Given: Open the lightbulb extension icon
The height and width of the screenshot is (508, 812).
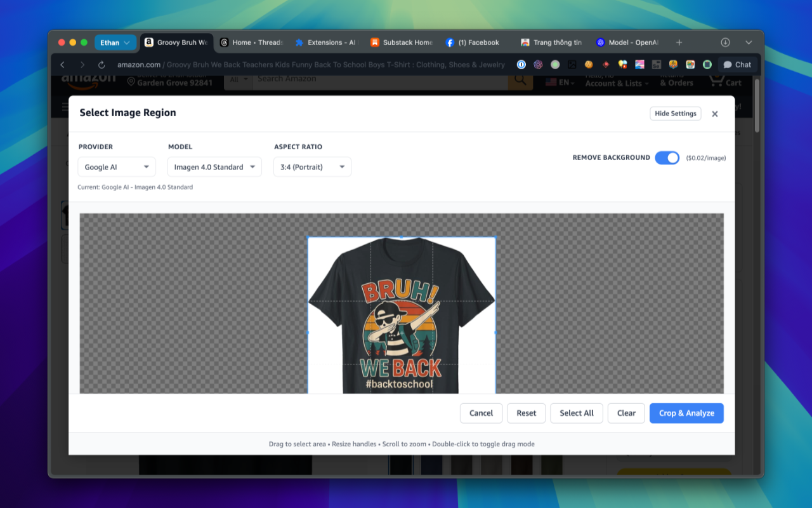Looking at the screenshot, I should pyautogui.click(x=622, y=64).
